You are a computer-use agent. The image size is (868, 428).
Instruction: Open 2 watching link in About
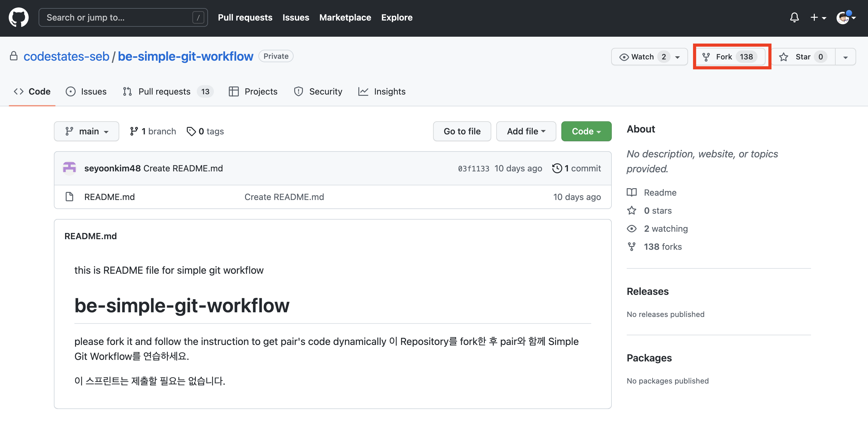click(666, 229)
